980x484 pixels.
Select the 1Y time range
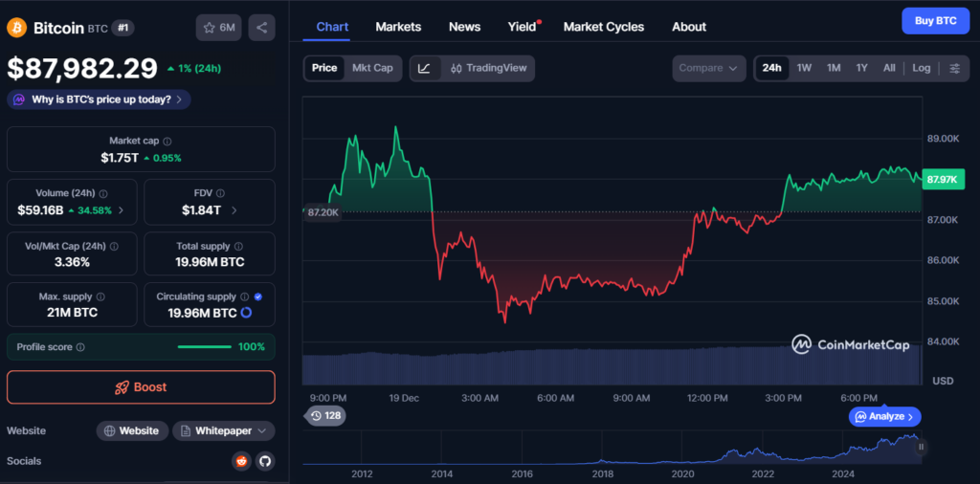(861, 68)
